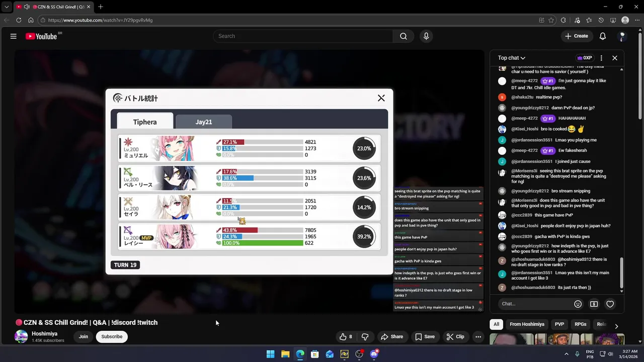Go to the YouTube home logo

[x=41, y=36]
